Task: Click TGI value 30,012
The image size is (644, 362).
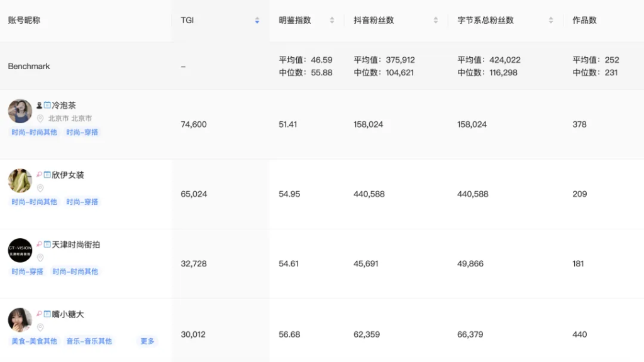Action: pos(193,334)
